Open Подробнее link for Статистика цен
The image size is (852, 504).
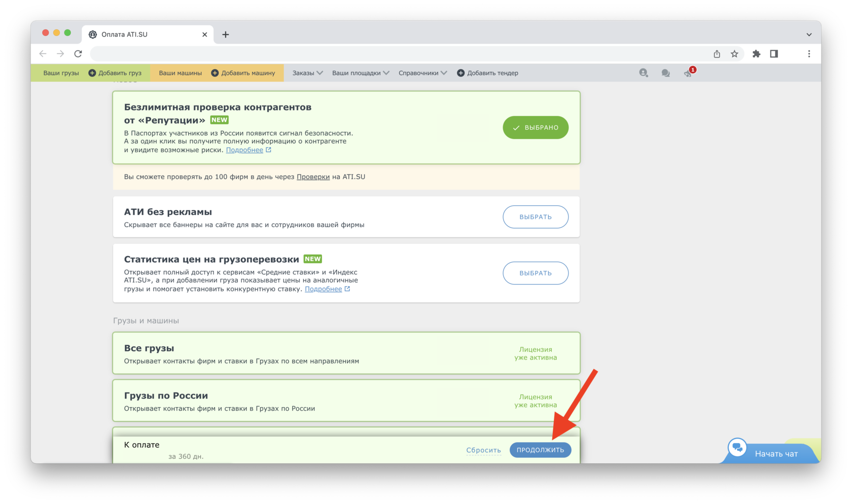[x=323, y=289]
